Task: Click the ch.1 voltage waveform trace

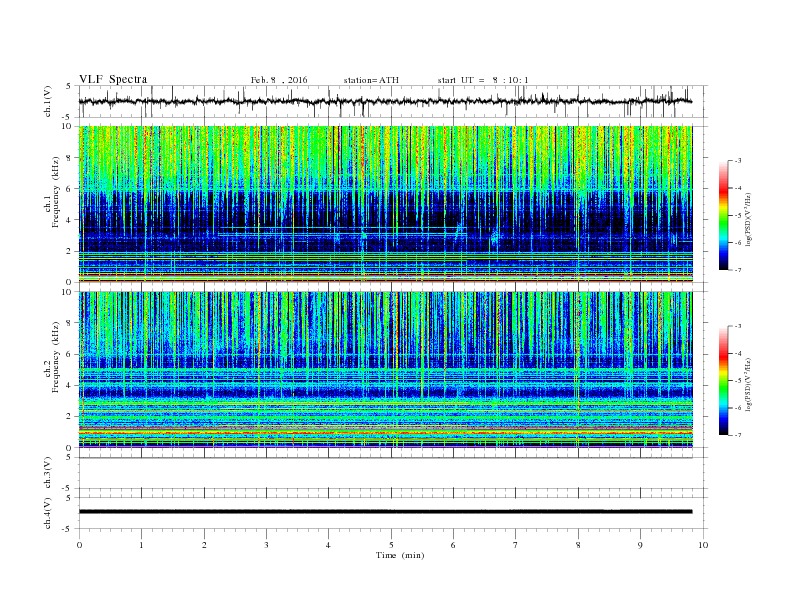Action: [x=385, y=101]
